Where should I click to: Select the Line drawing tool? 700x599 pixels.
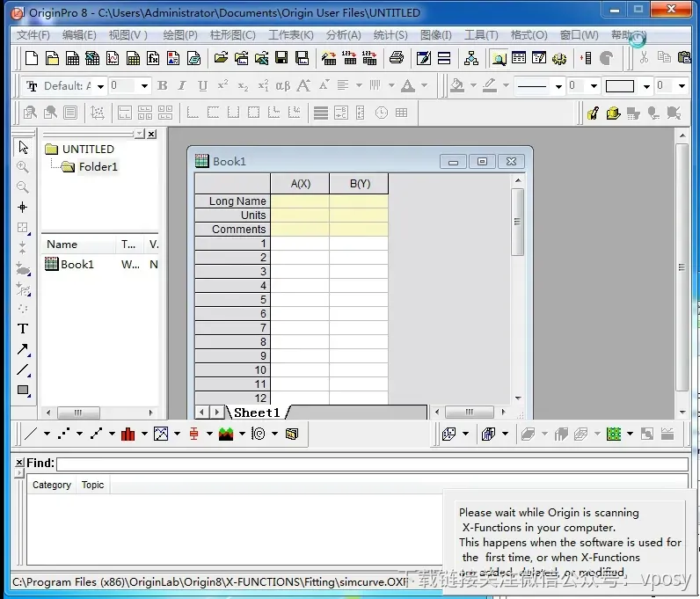point(23,369)
